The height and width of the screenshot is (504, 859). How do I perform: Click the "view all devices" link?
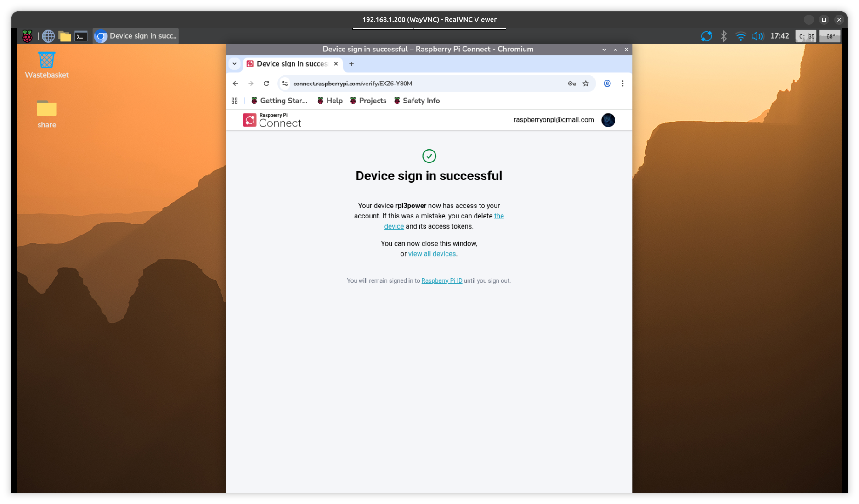[432, 254]
